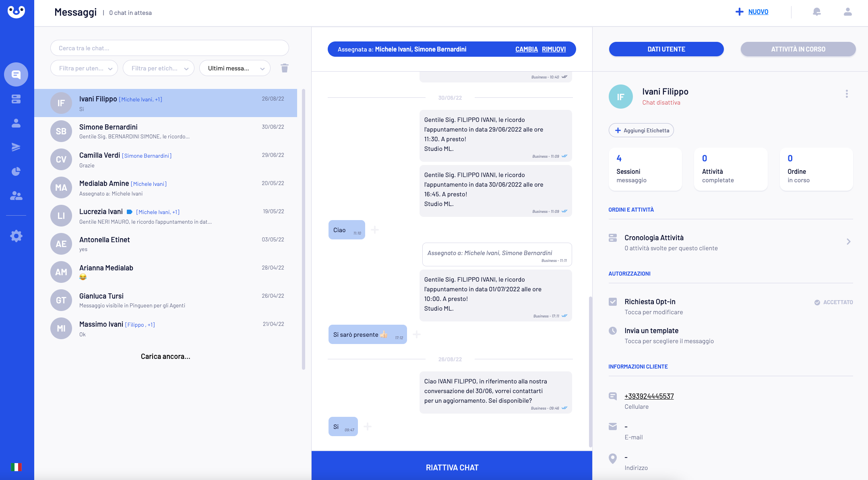Open the settings gear in sidebar
Image resolution: width=868 pixels, height=480 pixels.
pos(16,236)
